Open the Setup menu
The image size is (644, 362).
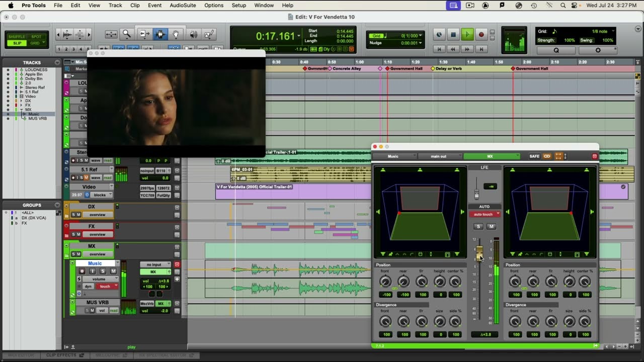pyautogui.click(x=239, y=6)
